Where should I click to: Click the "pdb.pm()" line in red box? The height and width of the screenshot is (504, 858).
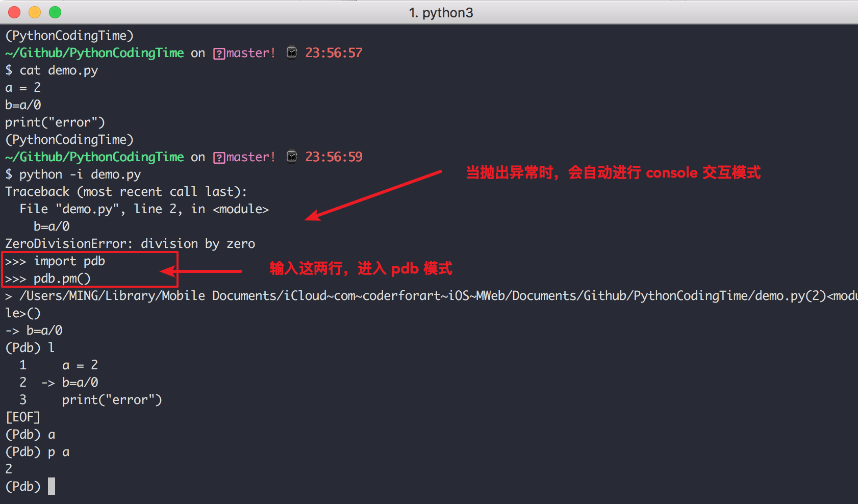[x=62, y=279]
